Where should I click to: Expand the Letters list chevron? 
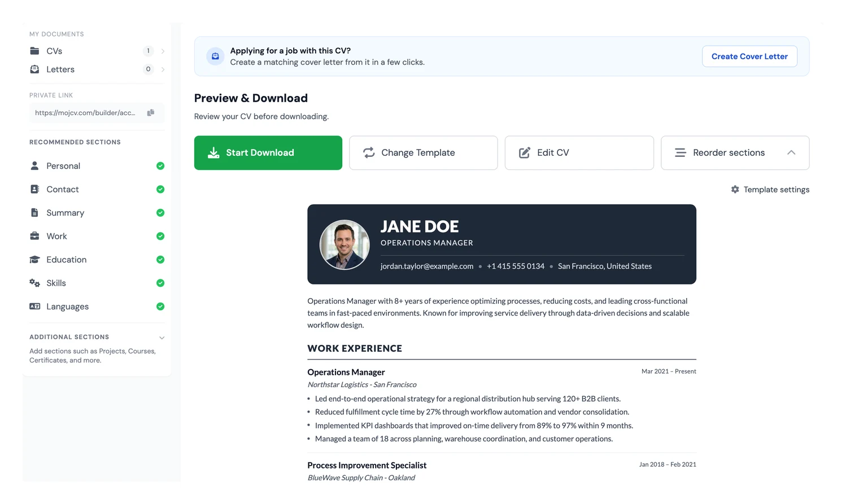(x=163, y=69)
